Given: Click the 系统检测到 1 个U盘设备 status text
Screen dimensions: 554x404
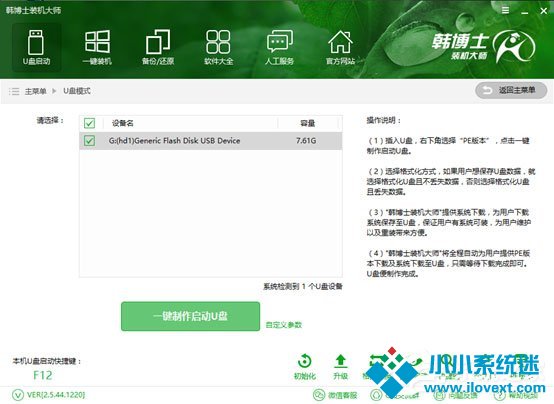Looking at the screenshot, I should tap(303, 286).
